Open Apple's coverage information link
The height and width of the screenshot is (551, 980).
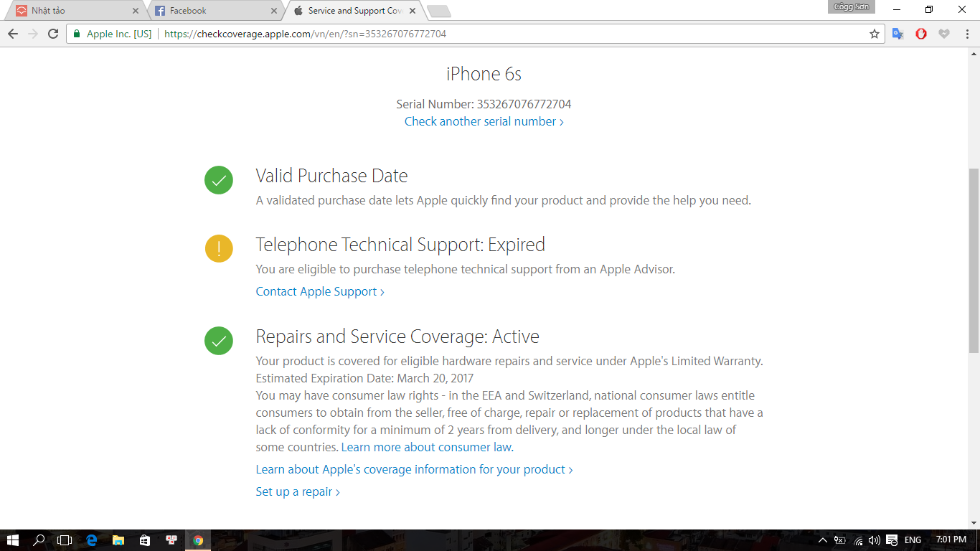pyautogui.click(x=414, y=469)
